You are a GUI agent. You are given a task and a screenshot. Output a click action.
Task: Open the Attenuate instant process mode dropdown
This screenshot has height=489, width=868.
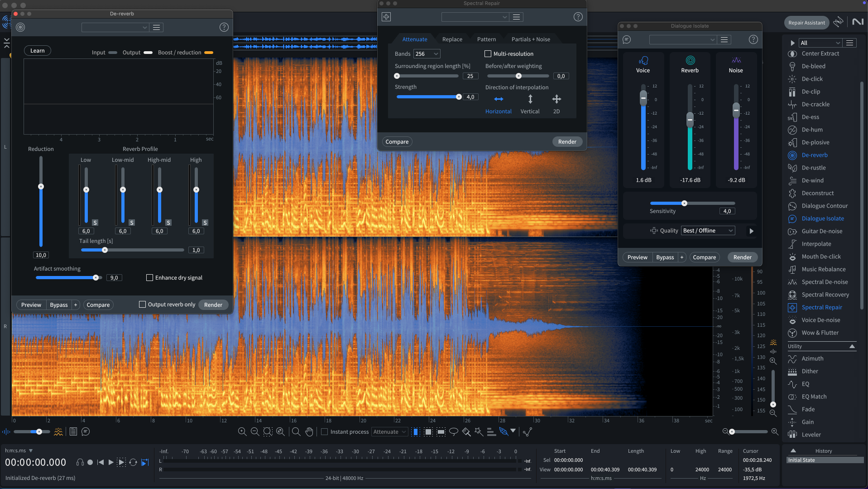pyautogui.click(x=390, y=432)
